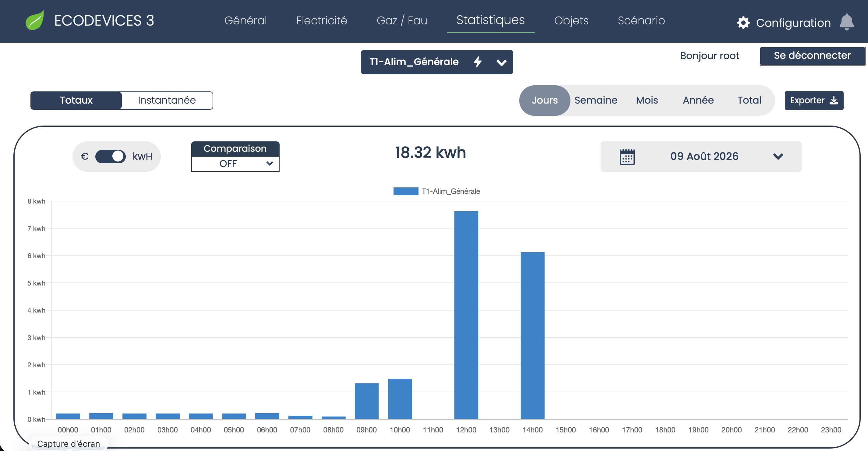
Task: Expand the 09 Août 2026 date chevron
Action: point(778,156)
